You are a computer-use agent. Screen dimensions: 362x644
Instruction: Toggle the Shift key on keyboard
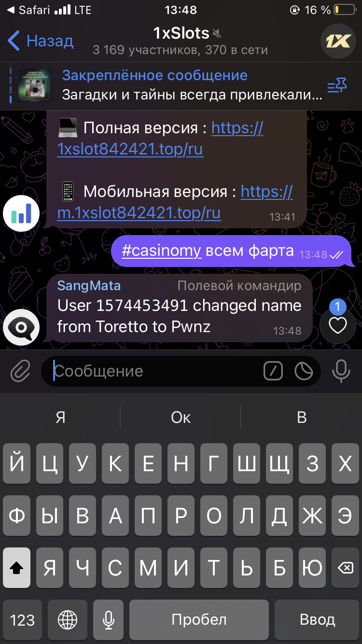(x=17, y=568)
